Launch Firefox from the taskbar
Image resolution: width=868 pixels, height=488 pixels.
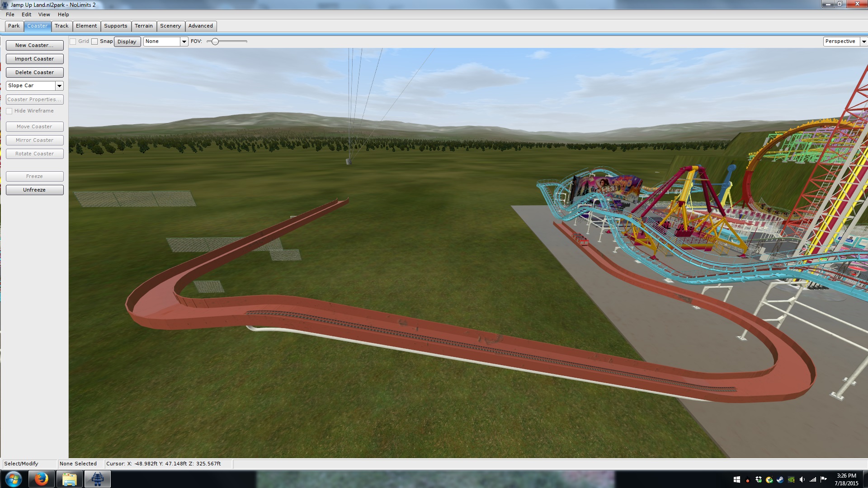pos(41,479)
